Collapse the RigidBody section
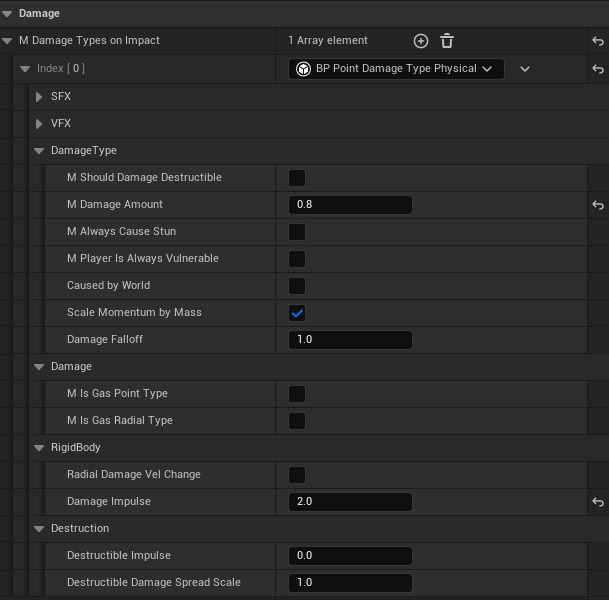 (39, 448)
